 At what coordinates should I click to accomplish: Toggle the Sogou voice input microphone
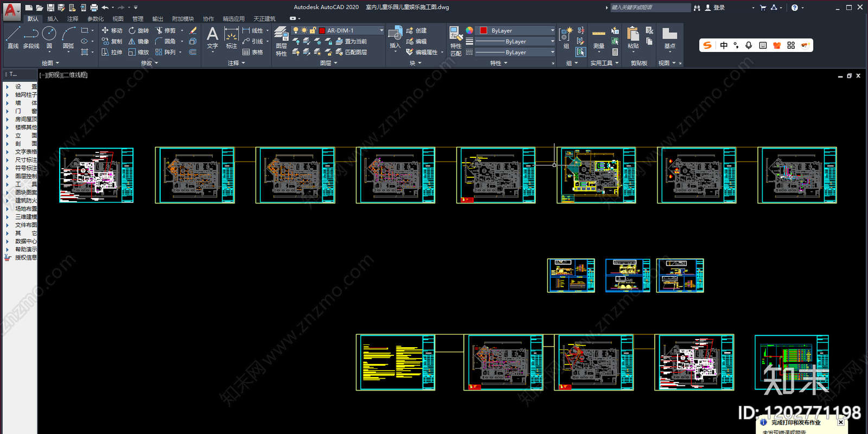[749, 46]
